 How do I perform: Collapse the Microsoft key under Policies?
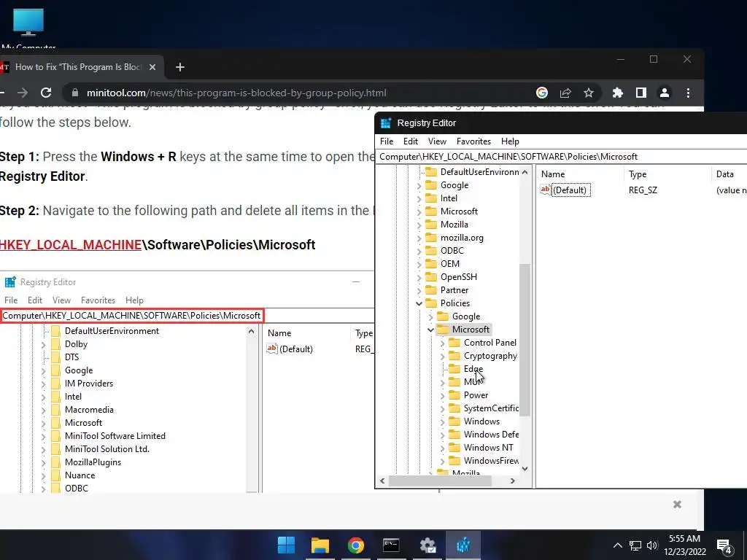tap(430, 330)
